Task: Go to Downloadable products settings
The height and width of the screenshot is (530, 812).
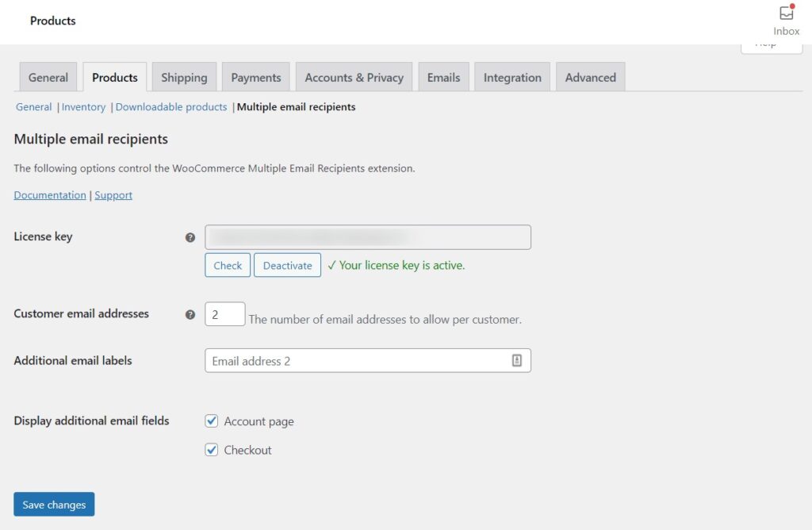Action: point(170,106)
